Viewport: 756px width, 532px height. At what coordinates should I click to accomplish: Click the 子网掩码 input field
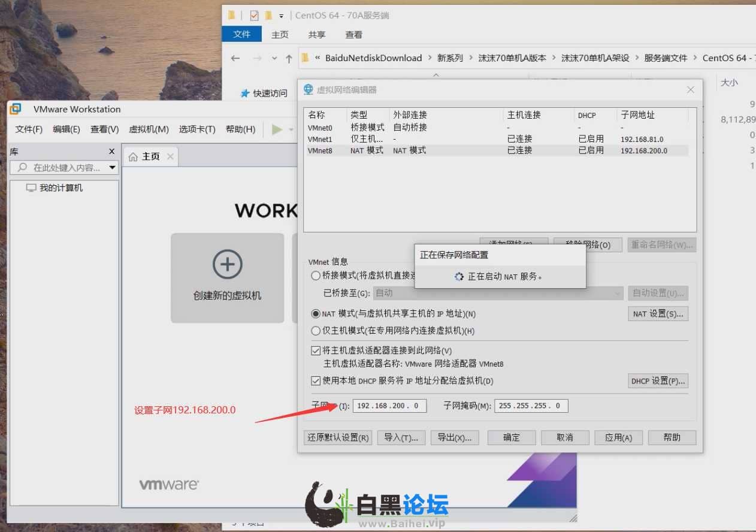[530, 406]
